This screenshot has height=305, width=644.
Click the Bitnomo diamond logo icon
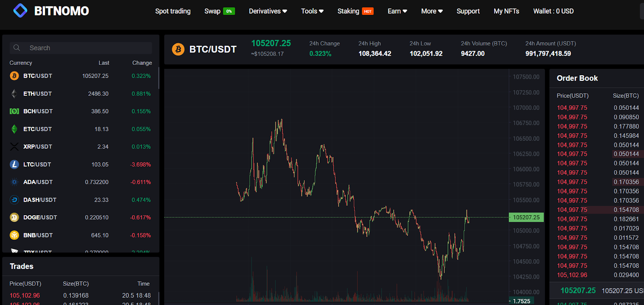(x=20, y=11)
